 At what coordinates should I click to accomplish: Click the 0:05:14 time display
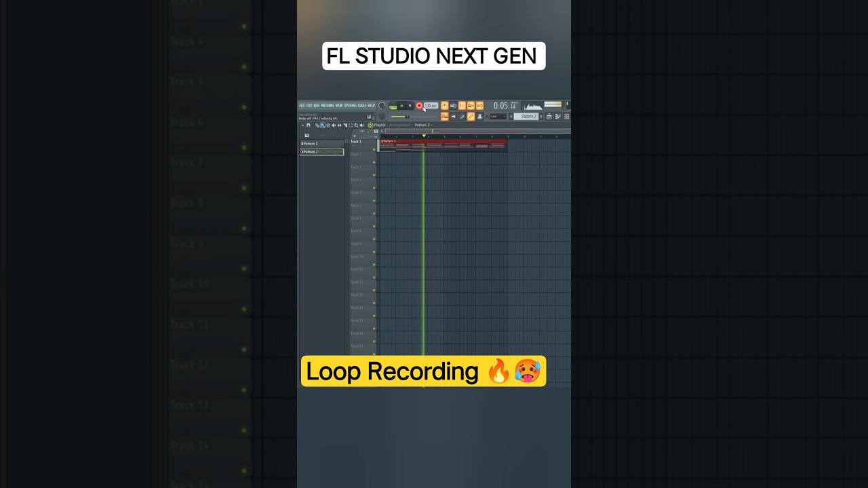coord(505,106)
